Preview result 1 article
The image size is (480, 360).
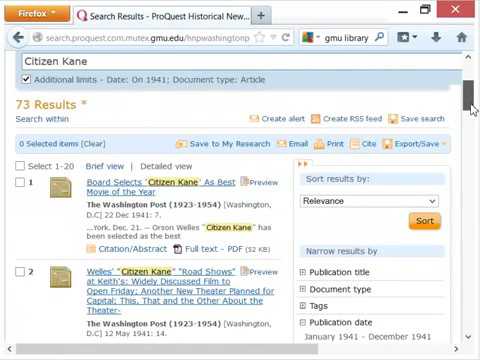(x=259, y=182)
